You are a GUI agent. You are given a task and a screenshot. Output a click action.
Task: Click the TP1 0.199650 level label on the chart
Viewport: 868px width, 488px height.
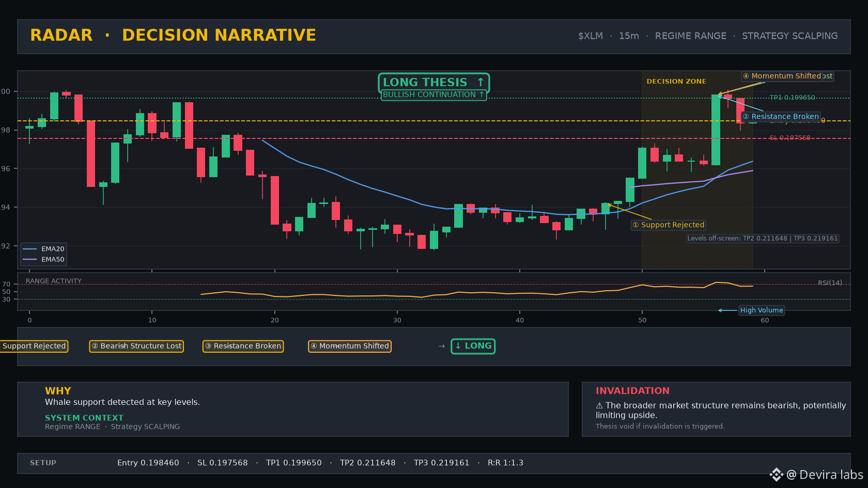(x=793, y=98)
